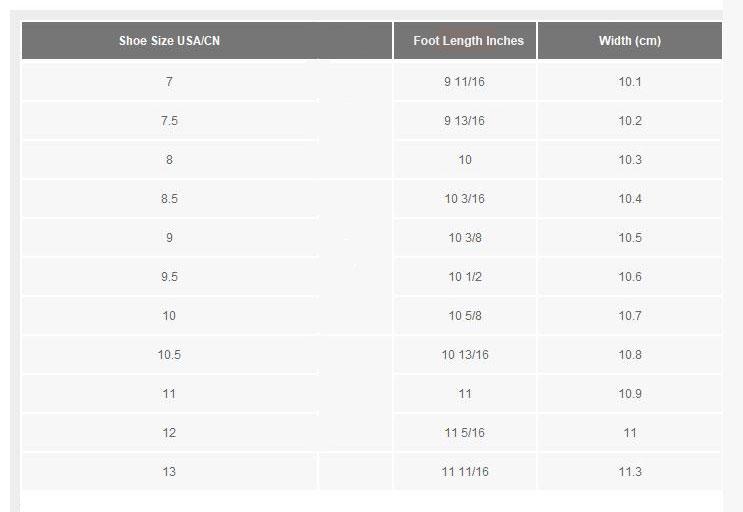This screenshot has width=743, height=512.
Task: Click the 10 3/8 foot length cell
Action: (x=464, y=238)
